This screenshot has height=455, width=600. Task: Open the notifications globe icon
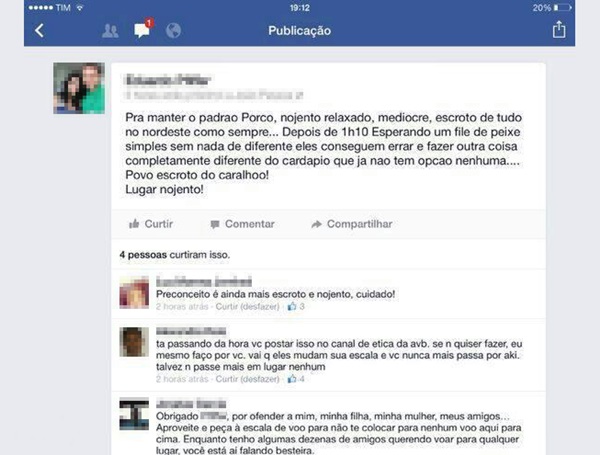click(173, 31)
